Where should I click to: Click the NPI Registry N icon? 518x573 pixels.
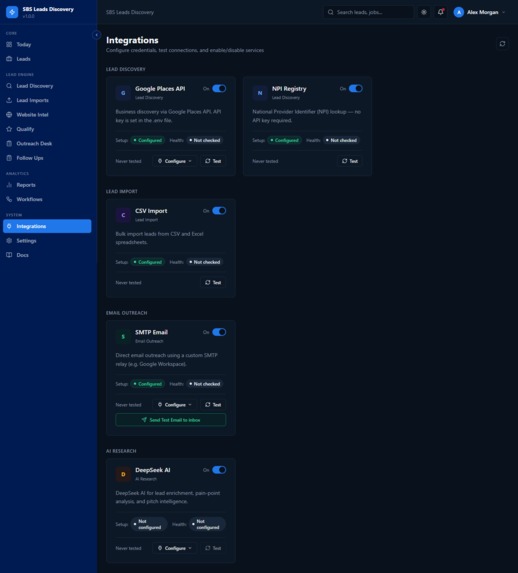[x=260, y=93]
